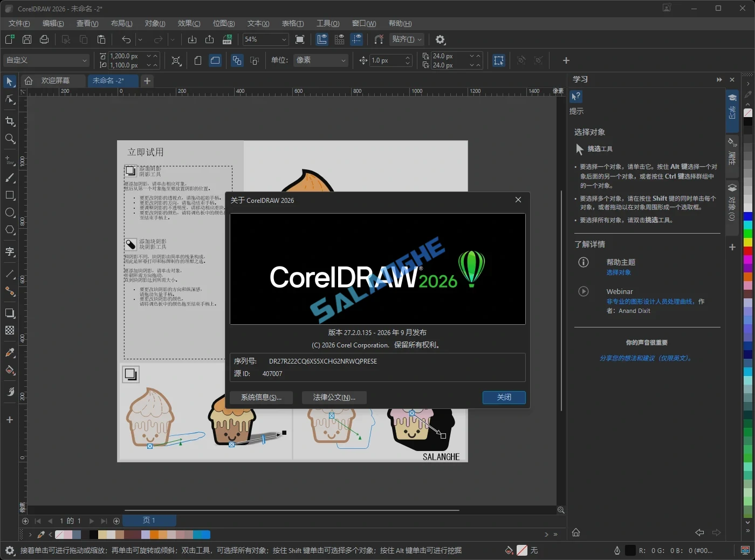Open the page size preset dropdown

tap(46, 60)
